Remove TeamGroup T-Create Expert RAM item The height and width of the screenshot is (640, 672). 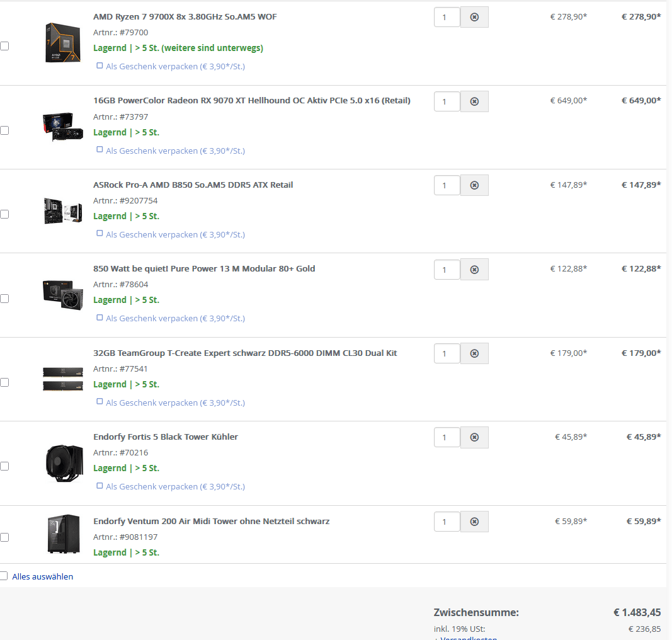tap(474, 353)
